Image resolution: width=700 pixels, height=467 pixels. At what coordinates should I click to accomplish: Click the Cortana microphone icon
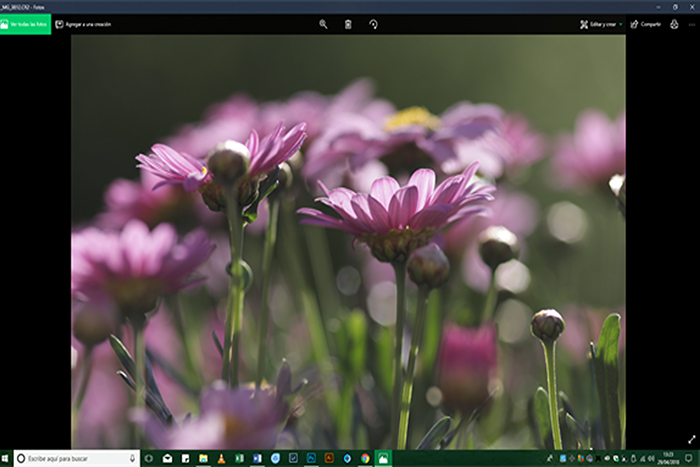[132, 458]
